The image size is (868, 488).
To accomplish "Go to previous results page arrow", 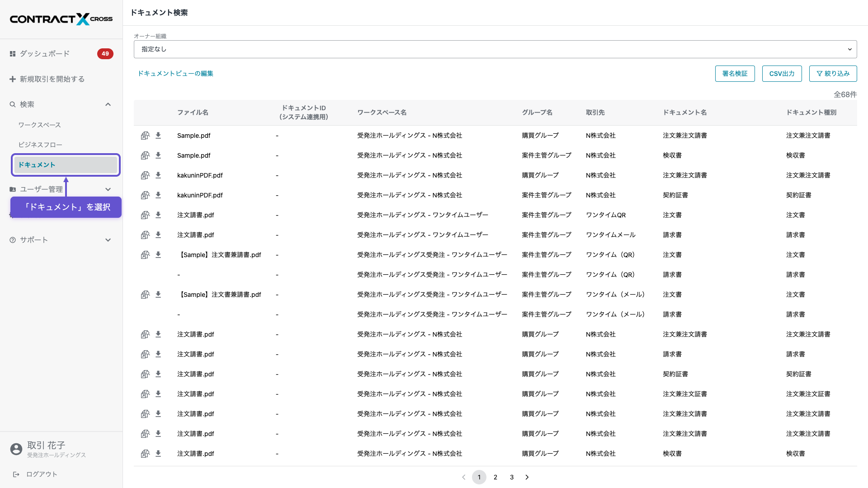I will point(463,477).
